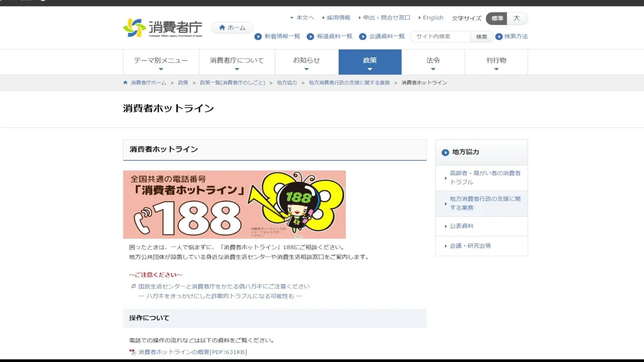Expand the テーマ別メニュー dropdown
The height and width of the screenshot is (362, 644).
click(x=161, y=62)
